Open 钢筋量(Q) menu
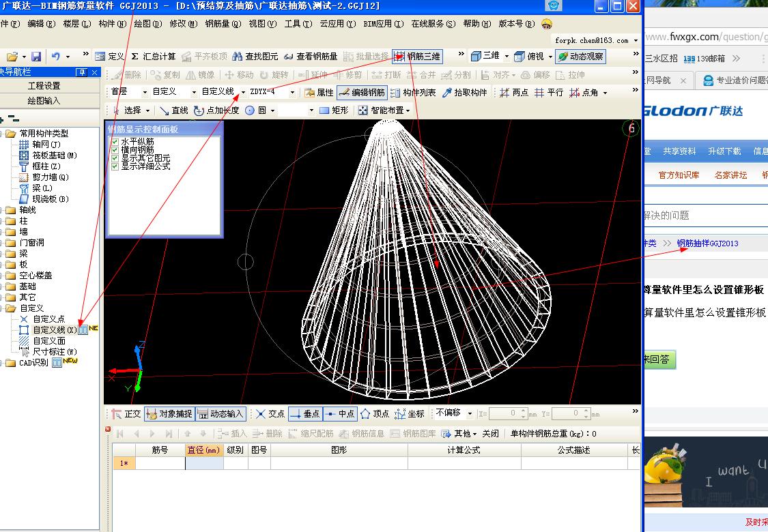This screenshot has height=532, width=768. pos(223,23)
